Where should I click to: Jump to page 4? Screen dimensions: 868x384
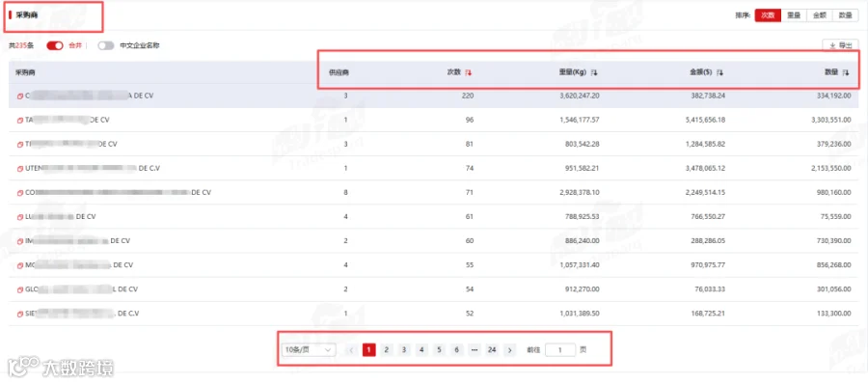click(421, 349)
